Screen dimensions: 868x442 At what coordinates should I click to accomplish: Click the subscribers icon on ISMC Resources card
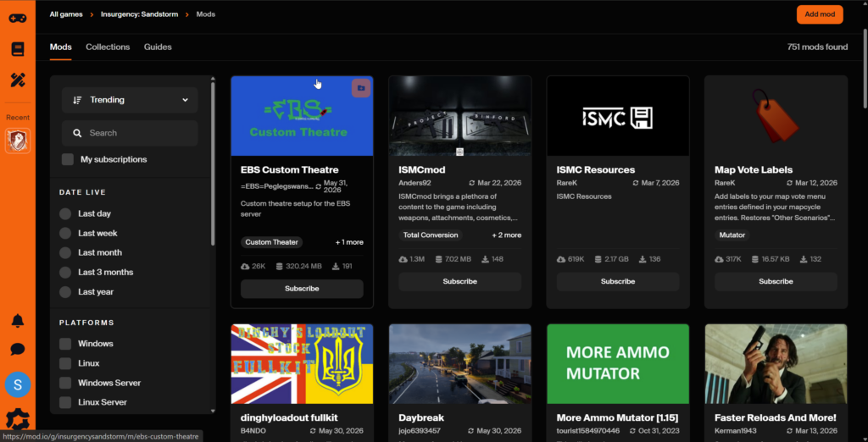(643, 259)
